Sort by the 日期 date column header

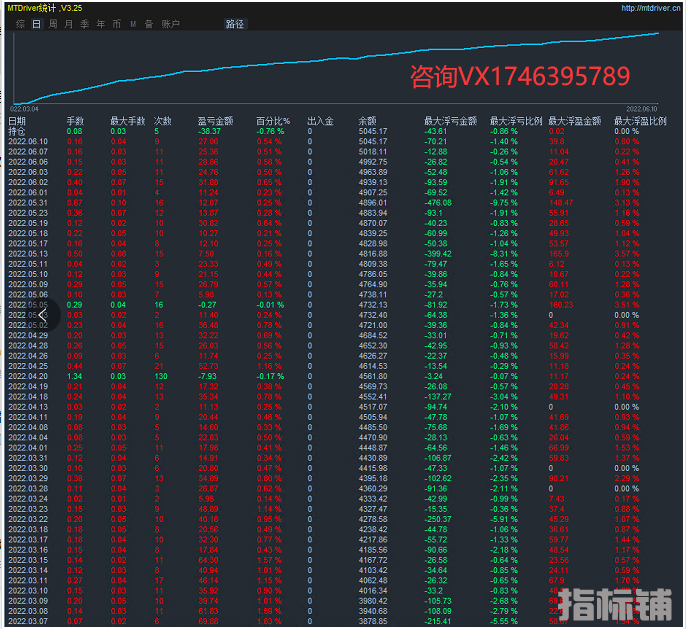18,121
